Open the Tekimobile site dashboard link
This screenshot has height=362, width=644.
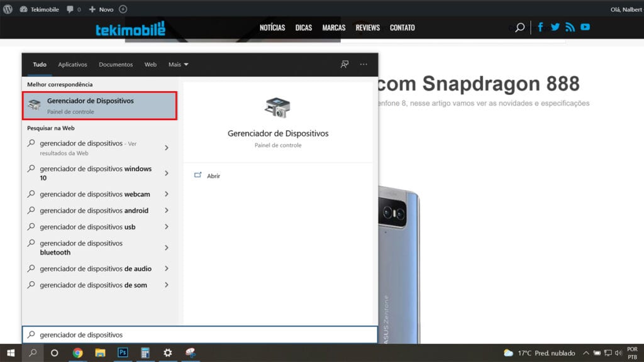pos(40,9)
